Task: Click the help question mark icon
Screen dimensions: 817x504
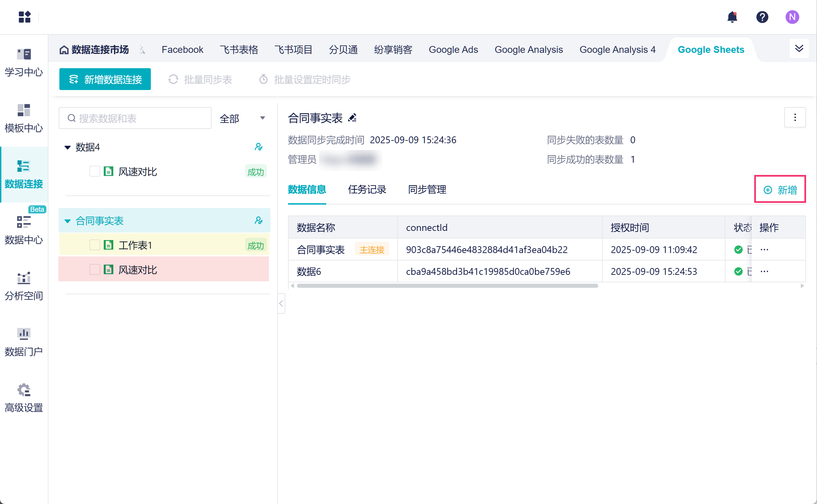Action: [x=762, y=17]
